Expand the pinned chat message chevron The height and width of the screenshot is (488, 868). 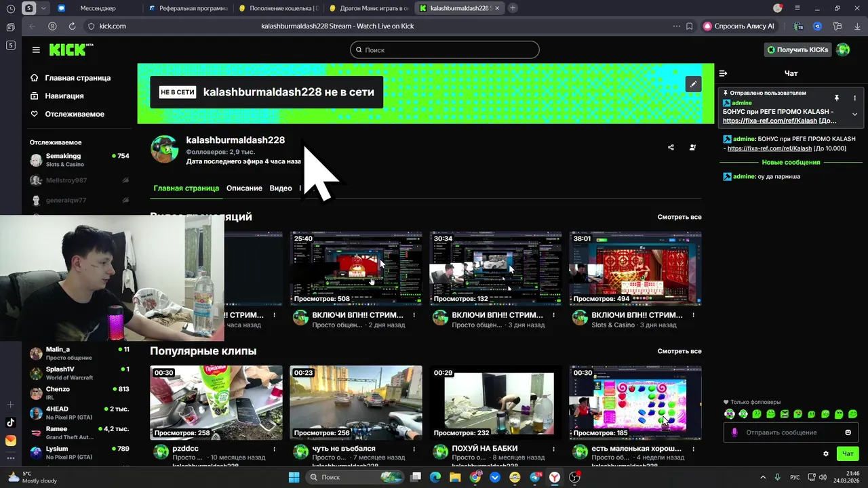(x=854, y=114)
